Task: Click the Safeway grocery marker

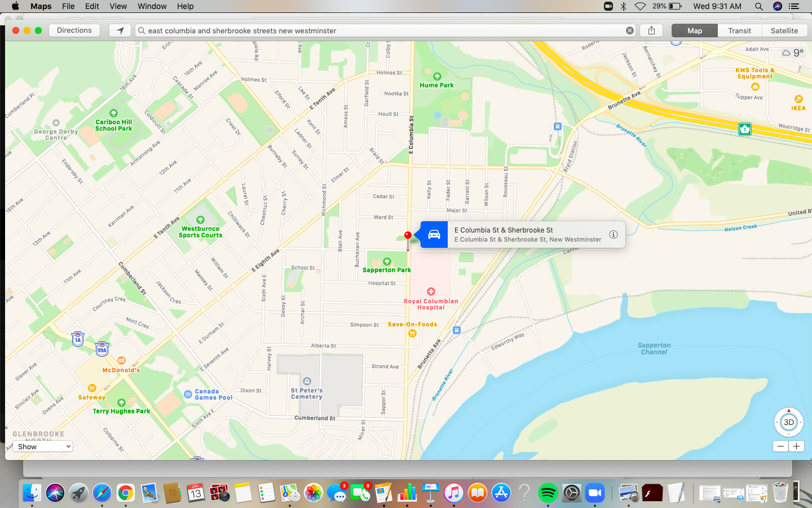Action: pos(92,388)
